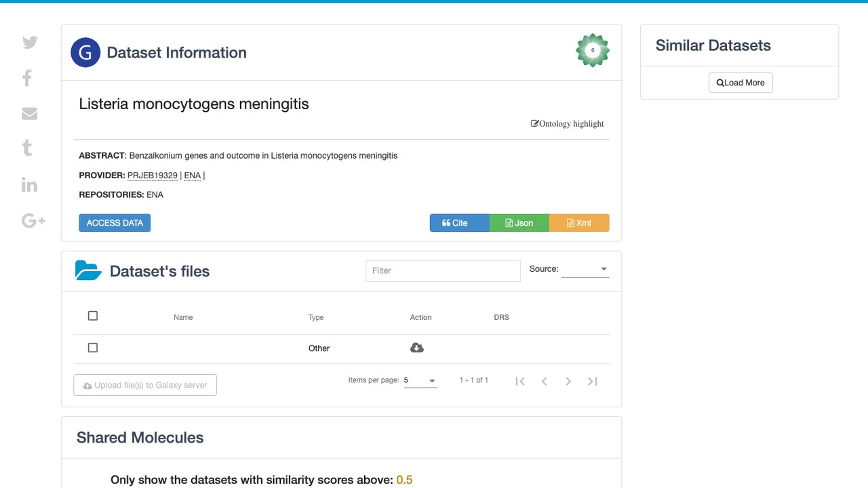This screenshot has width=868, height=488.
Task: Open the ENA provider link
Action: (x=193, y=176)
